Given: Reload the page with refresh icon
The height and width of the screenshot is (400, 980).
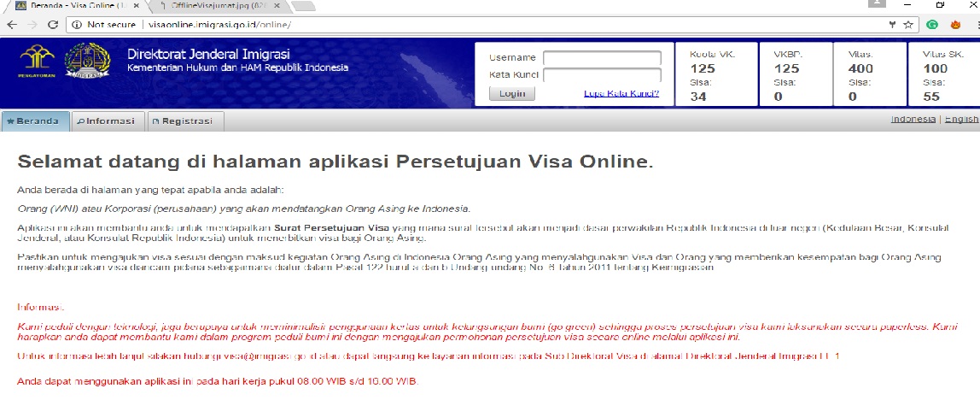Looking at the screenshot, I should [53, 25].
